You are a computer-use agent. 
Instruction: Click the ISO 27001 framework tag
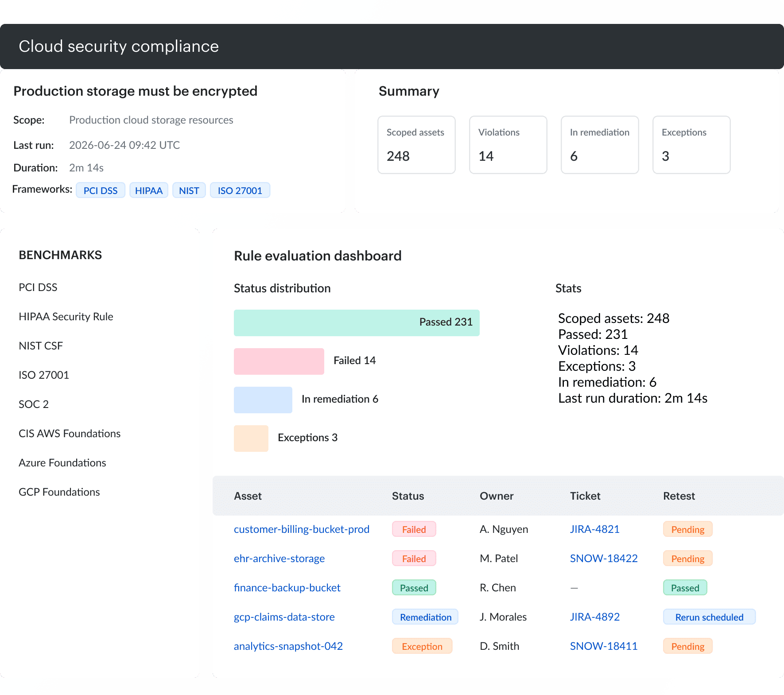click(240, 190)
